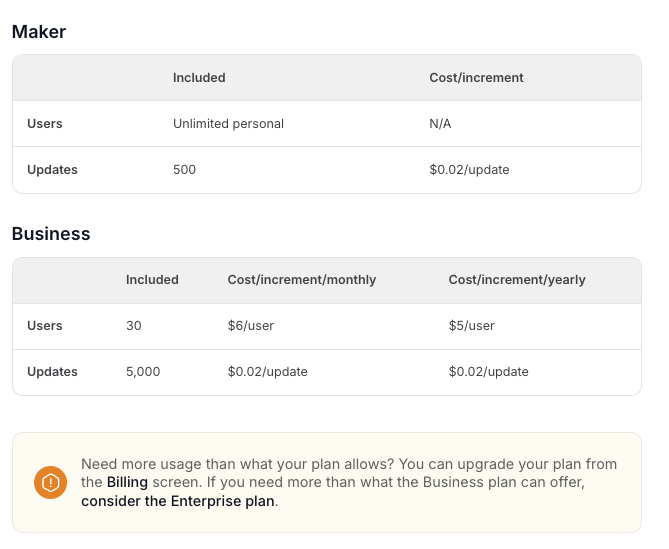Open the bold Billing screen reference

pyautogui.click(x=127, y=482)
